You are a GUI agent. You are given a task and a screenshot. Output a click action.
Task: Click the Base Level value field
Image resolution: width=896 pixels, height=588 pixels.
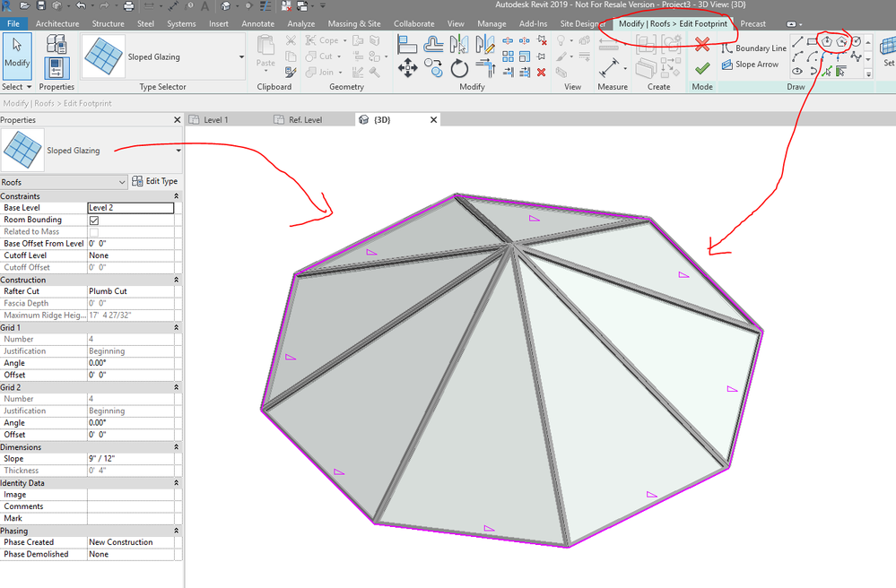[131, 208]
